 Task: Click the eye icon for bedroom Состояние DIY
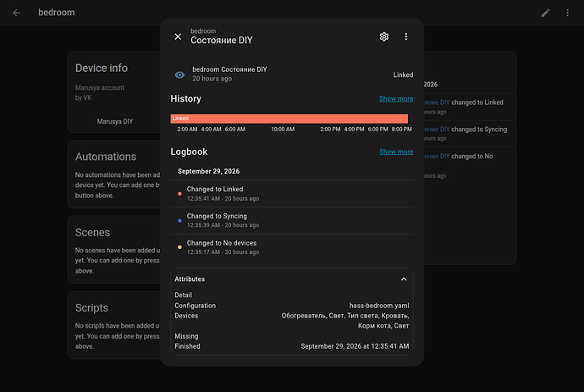179,75
